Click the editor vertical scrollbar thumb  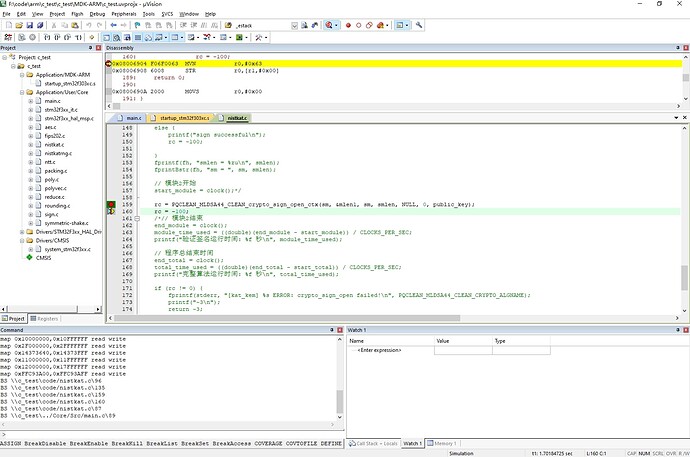[x=684, y=278]
